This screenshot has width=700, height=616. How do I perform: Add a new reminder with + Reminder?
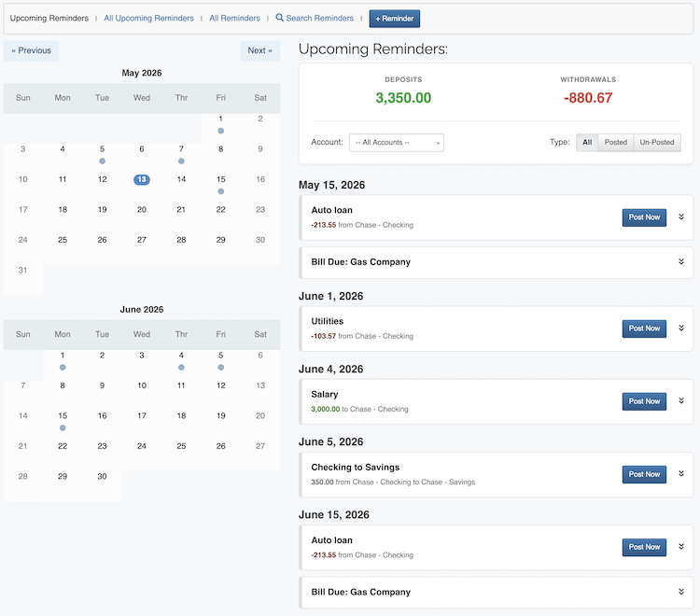click(394, 19)
